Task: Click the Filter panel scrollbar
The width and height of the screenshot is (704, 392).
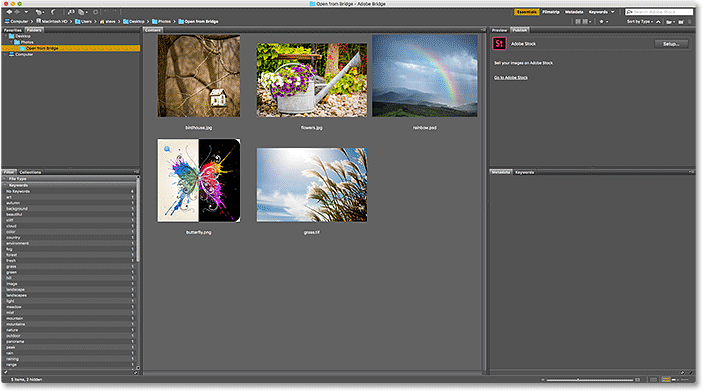Action: pyautogui.click(x=138, y=220)
